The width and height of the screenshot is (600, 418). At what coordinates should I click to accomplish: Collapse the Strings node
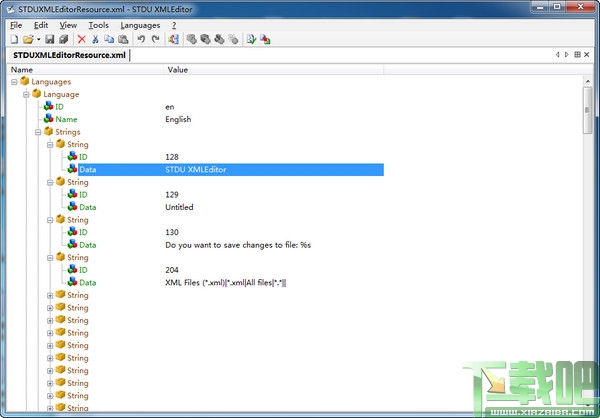(x=38, y=132)
